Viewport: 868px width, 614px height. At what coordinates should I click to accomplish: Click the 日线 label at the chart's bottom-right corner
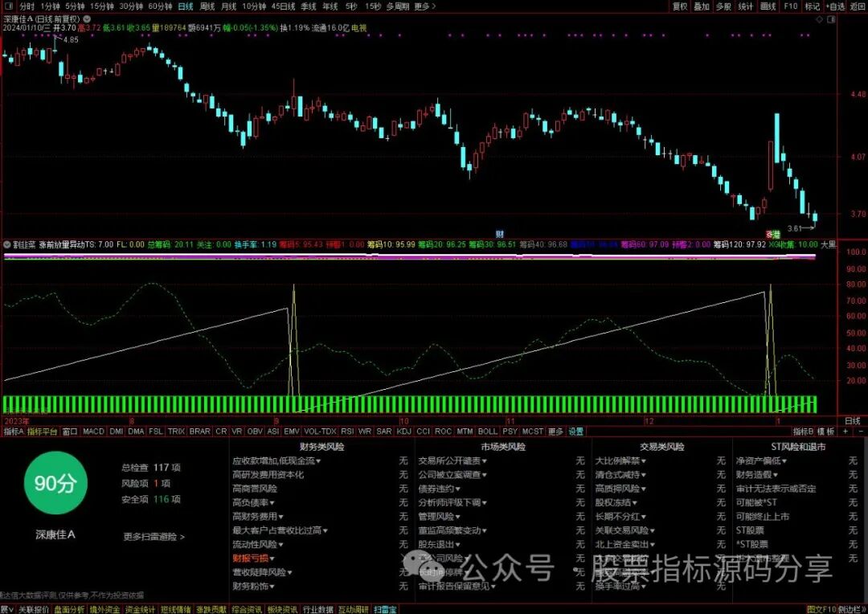point(853,421)
